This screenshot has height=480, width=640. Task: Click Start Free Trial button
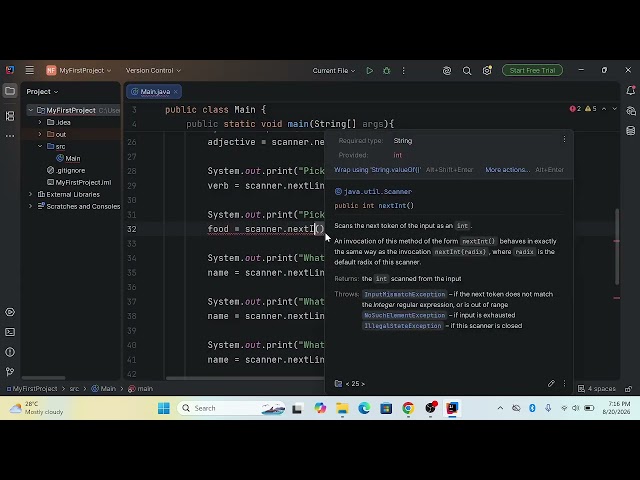[532, 71]
